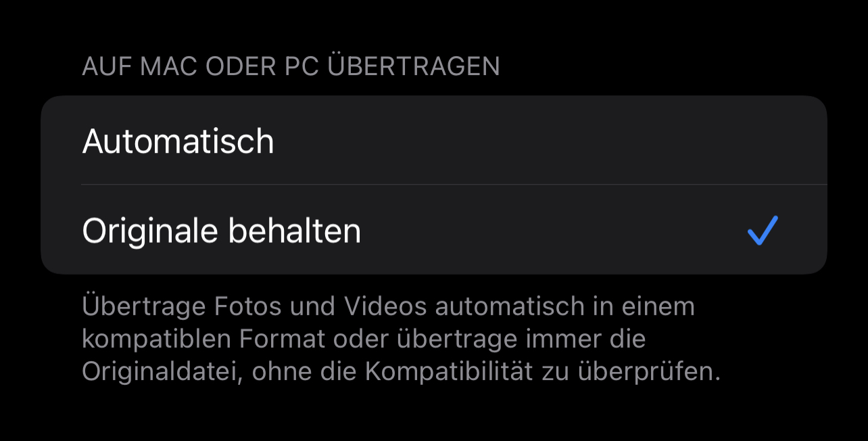
Task: Click empty right side of Automatisch row
Action: coord(608,140)
